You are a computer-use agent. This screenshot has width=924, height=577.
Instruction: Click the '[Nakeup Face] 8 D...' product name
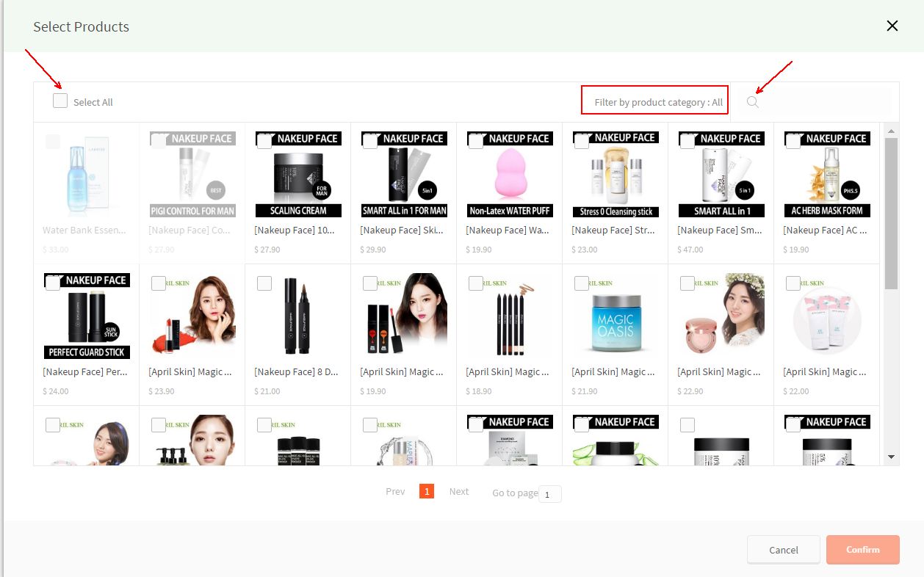tap(296, 371)
